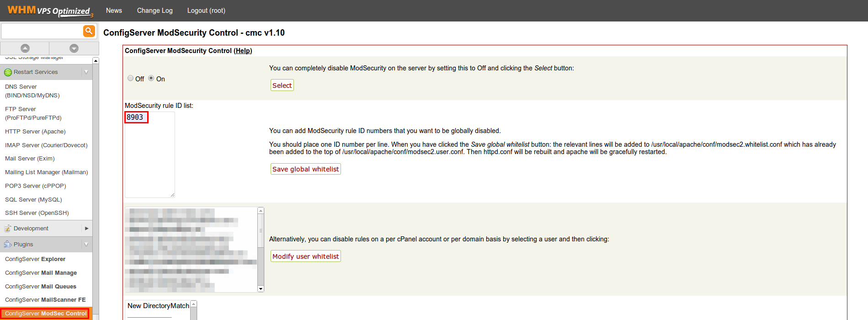Click the user list scrollbar down arrow
Image resolution: width=868 pixels, height=320 pixels.
point(261,289)
